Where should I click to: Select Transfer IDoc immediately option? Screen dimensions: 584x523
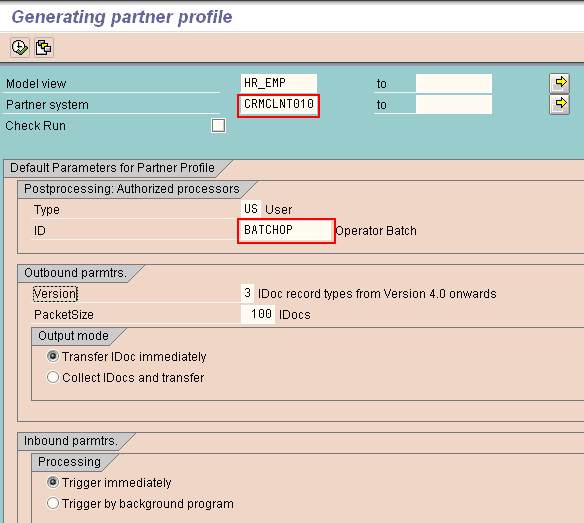point(53,356)
